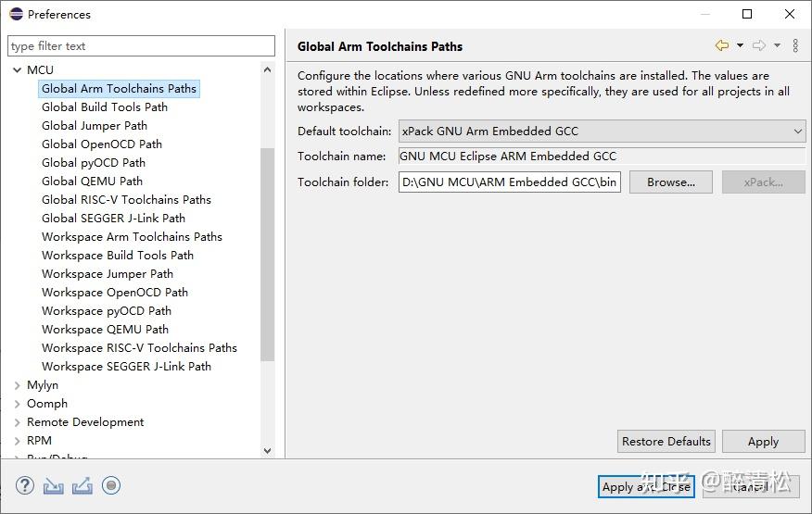Click the Toolchain folder text field
Image resolution: width=812 pixels, height=514 pixels.
tap(509, 182)
